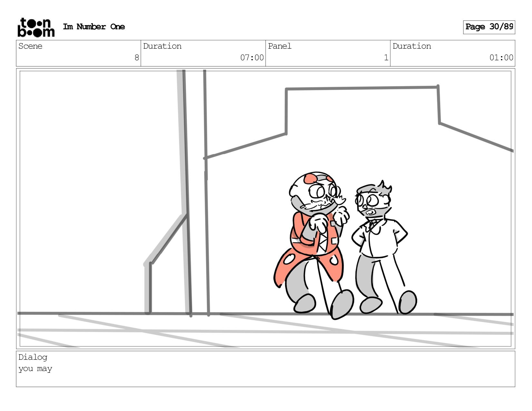Click the title "Im Number One"

[x=94, y=27]
